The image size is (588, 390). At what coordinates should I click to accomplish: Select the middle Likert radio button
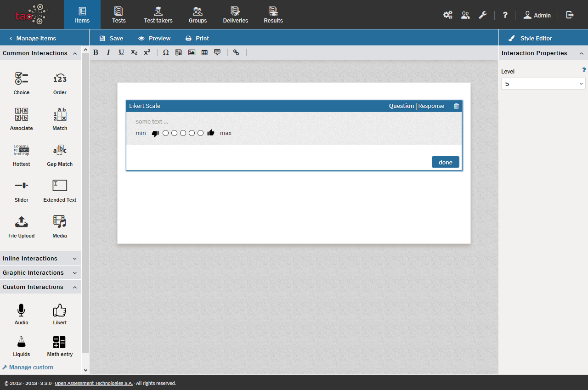[x=183, y=133]
